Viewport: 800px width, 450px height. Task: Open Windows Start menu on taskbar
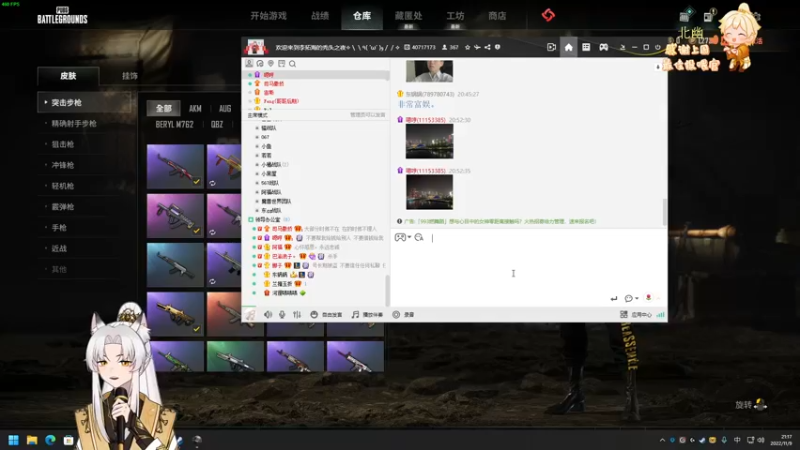click(14, 440)
